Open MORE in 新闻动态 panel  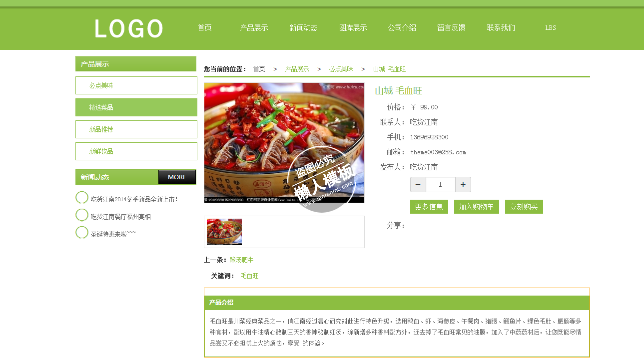[177, 177]
